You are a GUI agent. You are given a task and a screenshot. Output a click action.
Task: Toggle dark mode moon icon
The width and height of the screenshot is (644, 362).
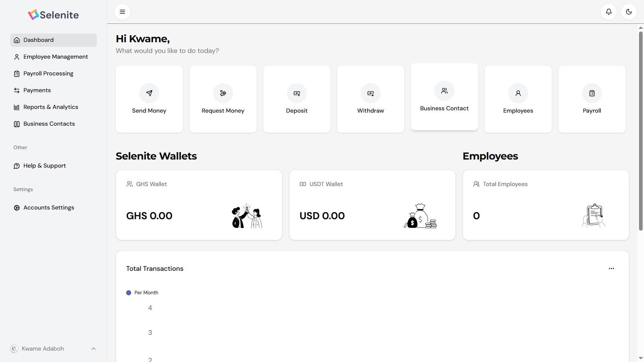tap(629, 12)
